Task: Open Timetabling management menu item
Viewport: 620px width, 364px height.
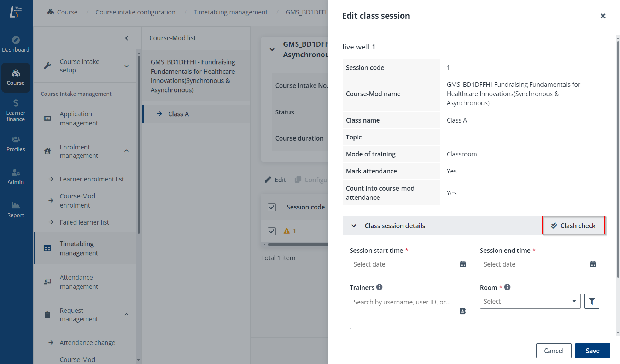Action: (79, 248)
